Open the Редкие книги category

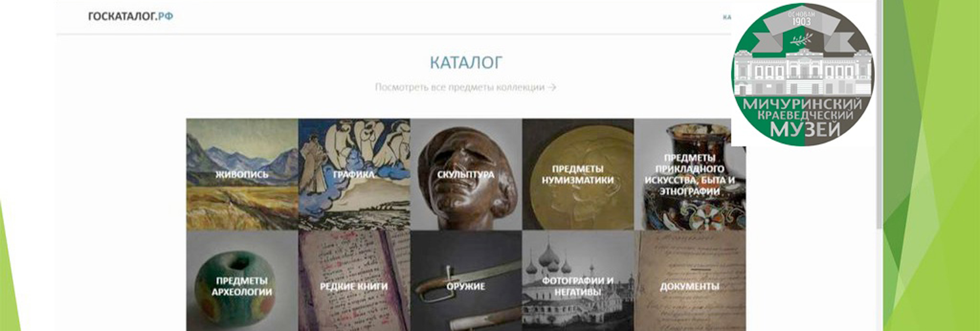click(354, 281)
